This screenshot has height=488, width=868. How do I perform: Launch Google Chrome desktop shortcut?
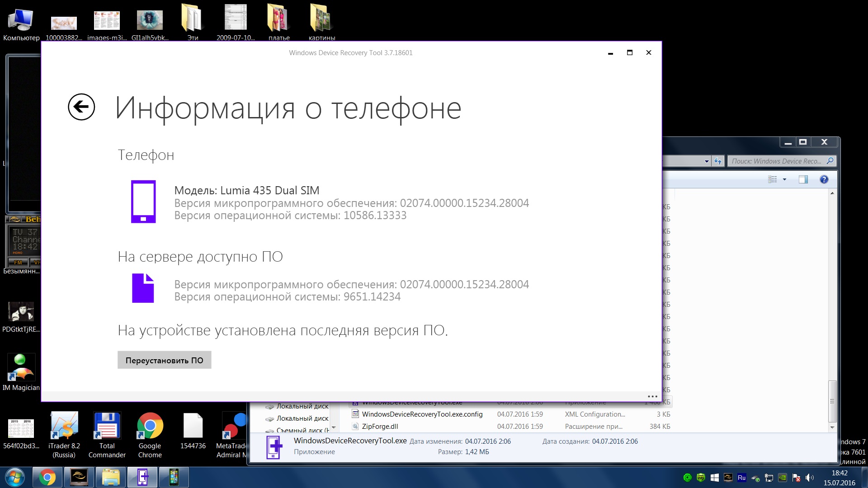click(150, 435)
